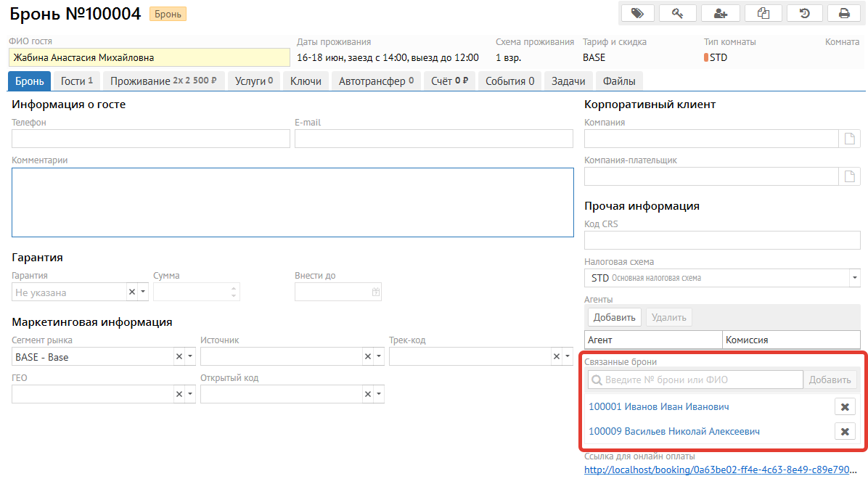Switch to the Проживание tab
This screenshot has height=500, width=868.
(163, 81)
